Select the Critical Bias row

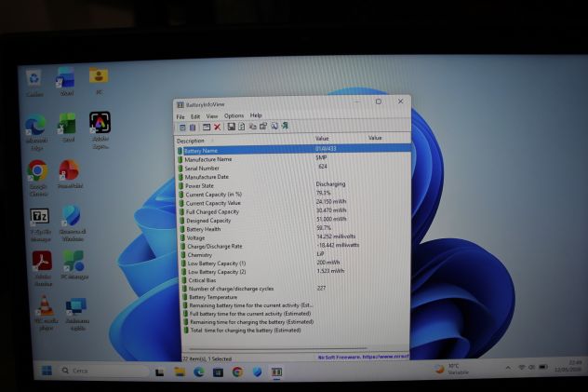click(x=295, y=280)
